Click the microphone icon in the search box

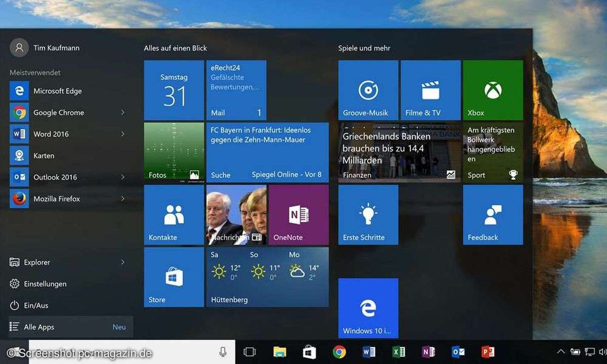(x=223, y=352)
